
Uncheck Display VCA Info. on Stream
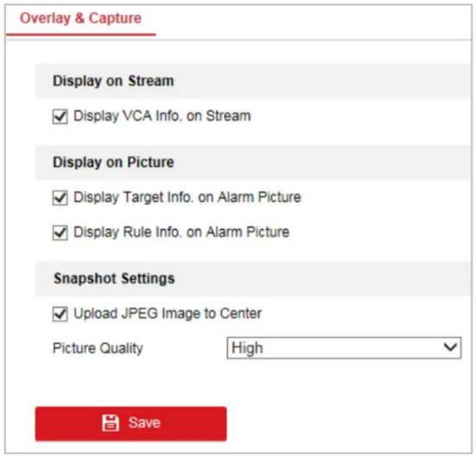[x=60, y=117]
